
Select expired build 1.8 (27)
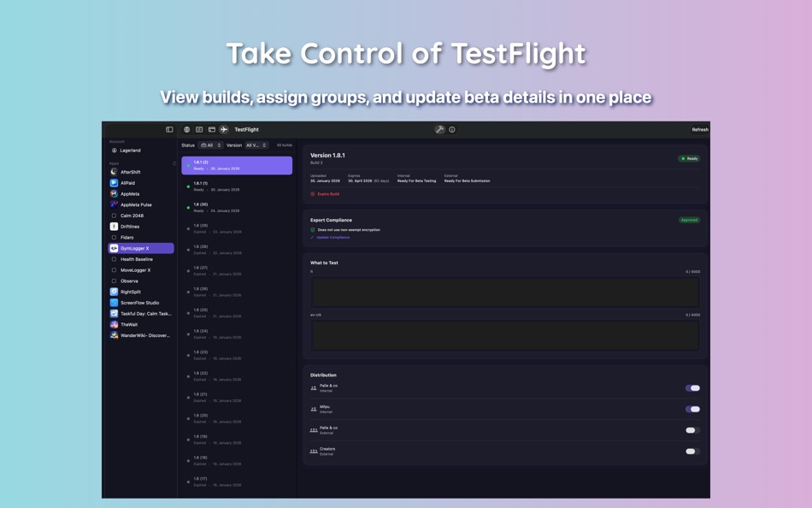pyautogui.click(x=237, y=271)
